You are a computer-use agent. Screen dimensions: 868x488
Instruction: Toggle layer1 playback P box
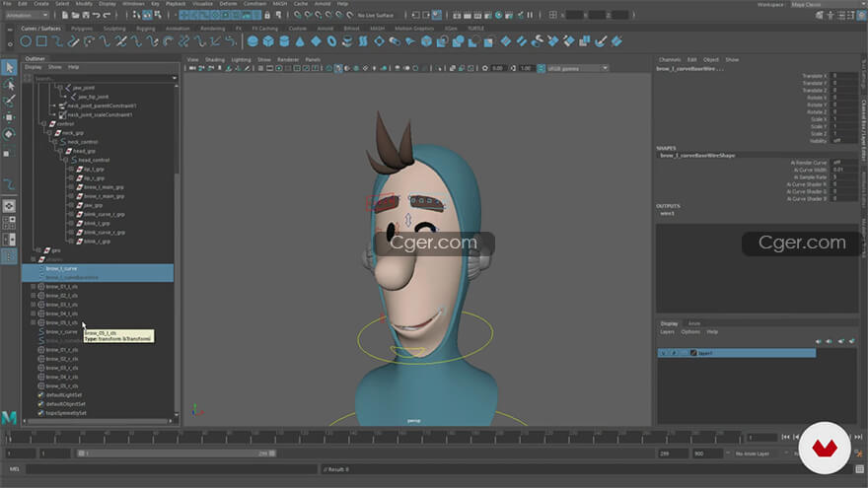point(674,353)
